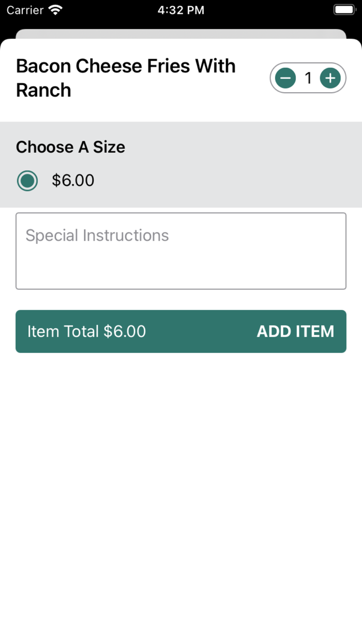Tap the Bacon Cheese Fries With Ranch title
362x644 pixels.
tap(126, 78)
